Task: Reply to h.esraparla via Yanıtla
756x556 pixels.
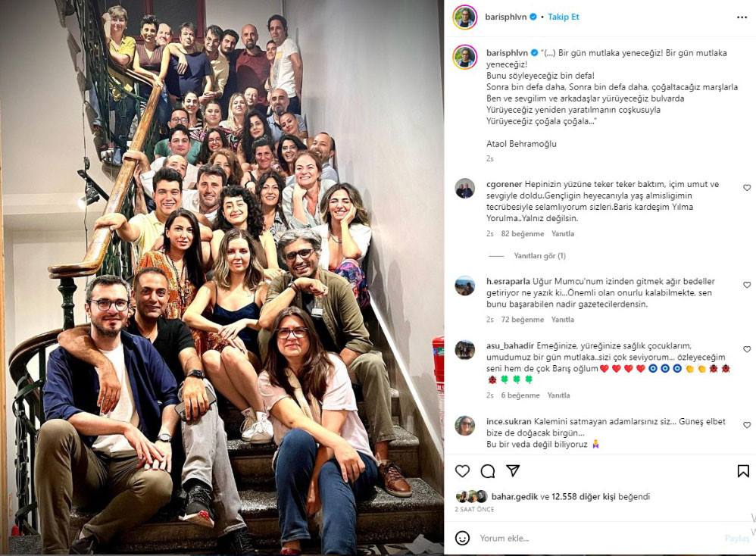Action: (x=563, y=319)
